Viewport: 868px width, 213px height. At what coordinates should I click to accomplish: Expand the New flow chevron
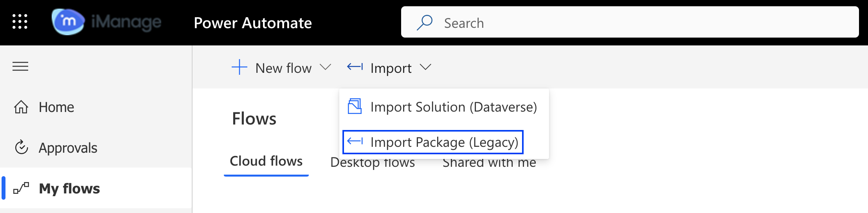(x=325, y=67)
